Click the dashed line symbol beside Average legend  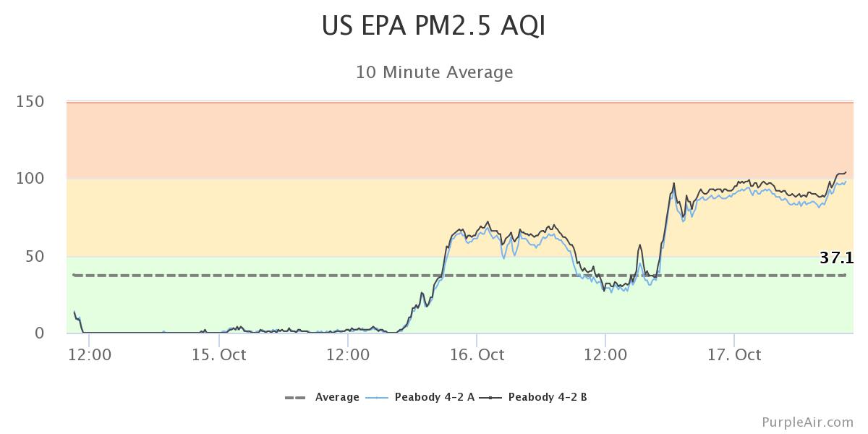click(x=297, y=397)
